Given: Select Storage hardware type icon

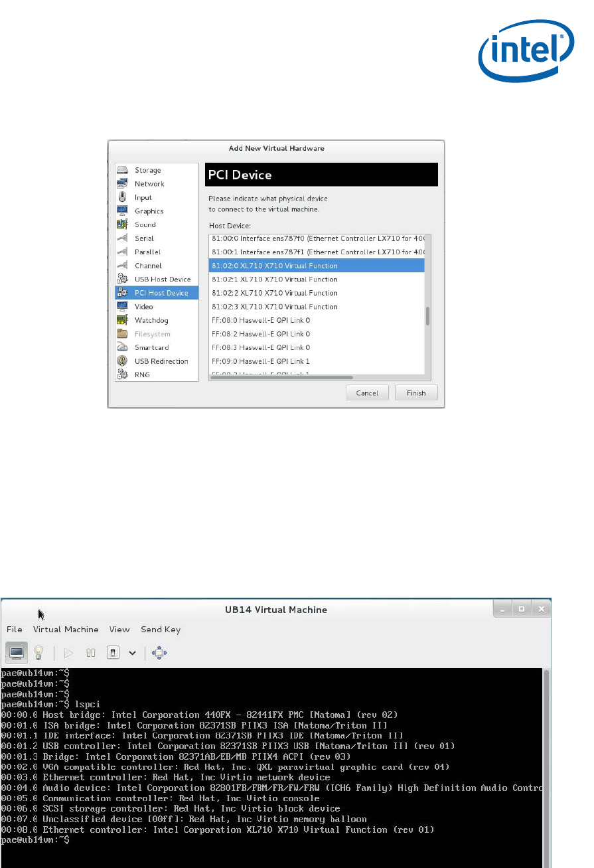Looking at the screenshot, I should [122, 171].
